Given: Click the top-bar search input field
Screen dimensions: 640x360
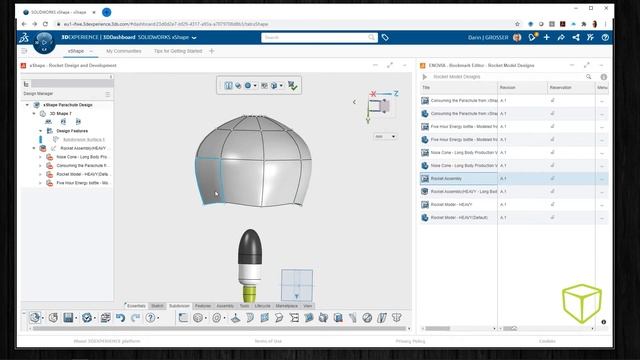Looking at the screenshot, I should [319, 38].
